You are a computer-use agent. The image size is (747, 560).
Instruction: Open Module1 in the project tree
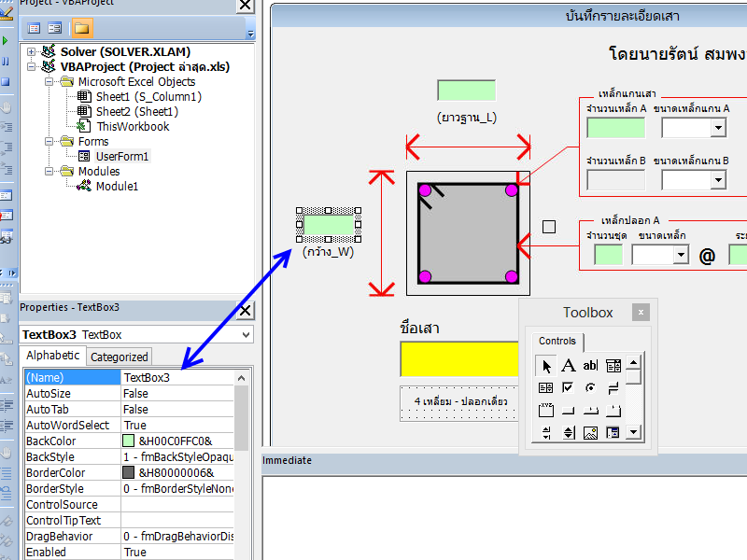(x=117, y=187)
